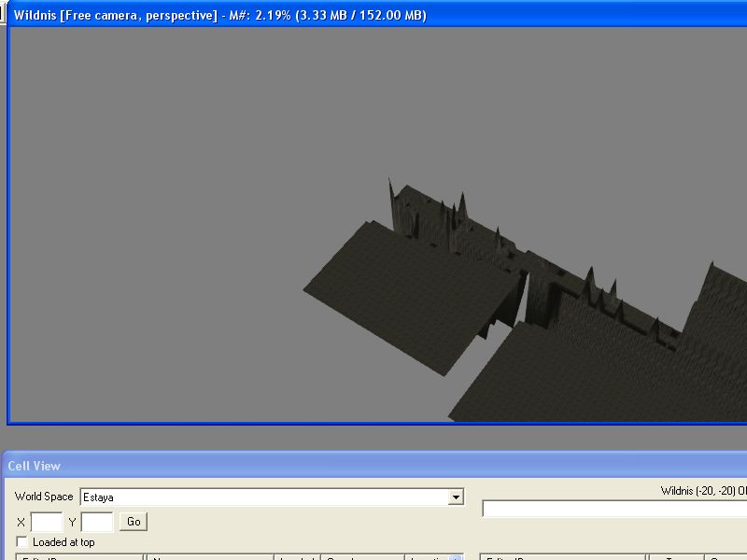Screen dimensions: 747x560
Task: Click the Y coordinate input field
Action: tap(97, 522)
